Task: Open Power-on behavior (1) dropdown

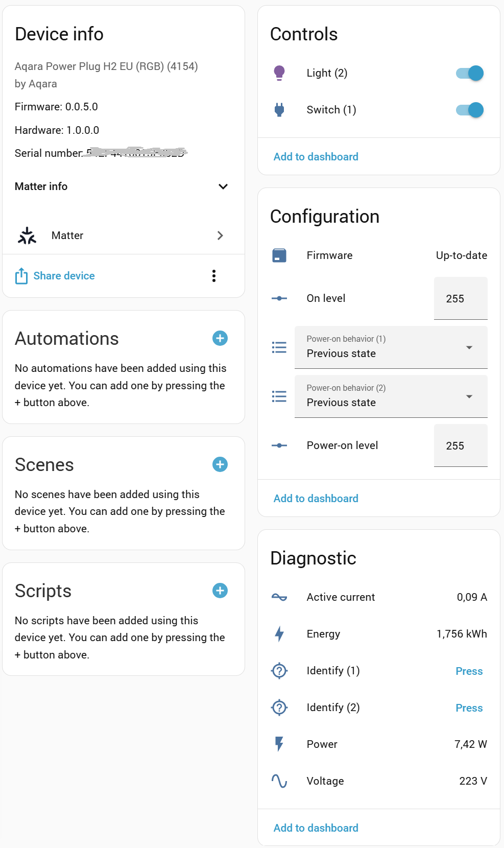Action: coord(391,347)
